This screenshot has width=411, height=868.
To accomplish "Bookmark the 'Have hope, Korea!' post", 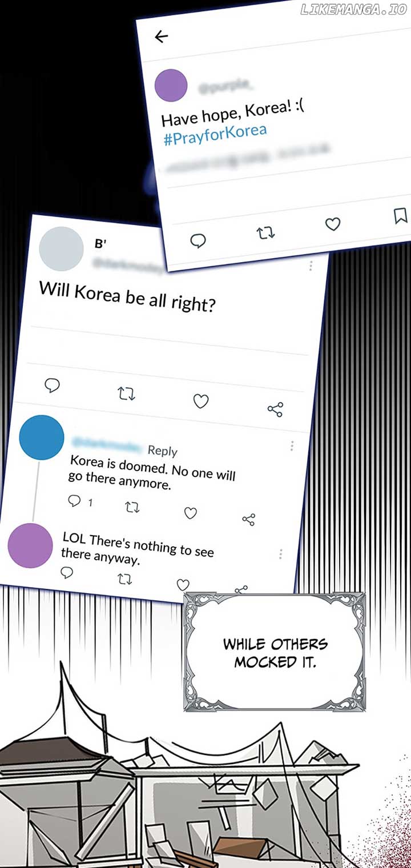I will (401, 215).
